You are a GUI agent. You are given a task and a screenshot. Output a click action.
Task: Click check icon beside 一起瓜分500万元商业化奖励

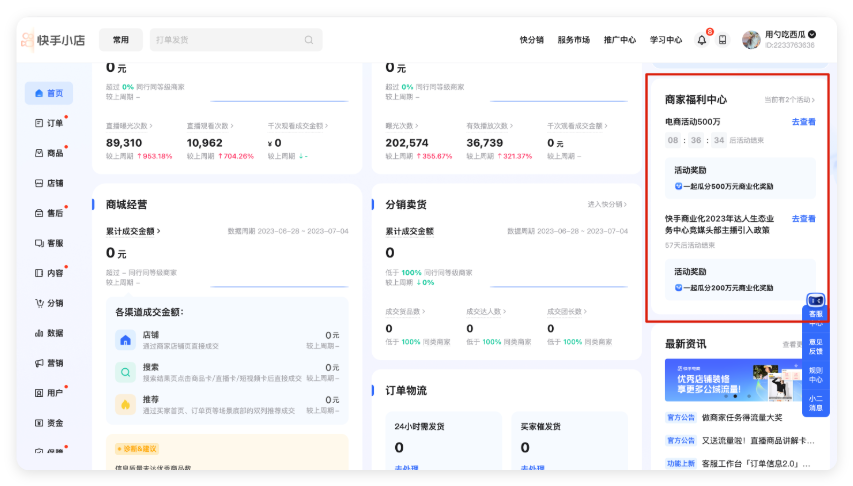click(x=678, y=186)
